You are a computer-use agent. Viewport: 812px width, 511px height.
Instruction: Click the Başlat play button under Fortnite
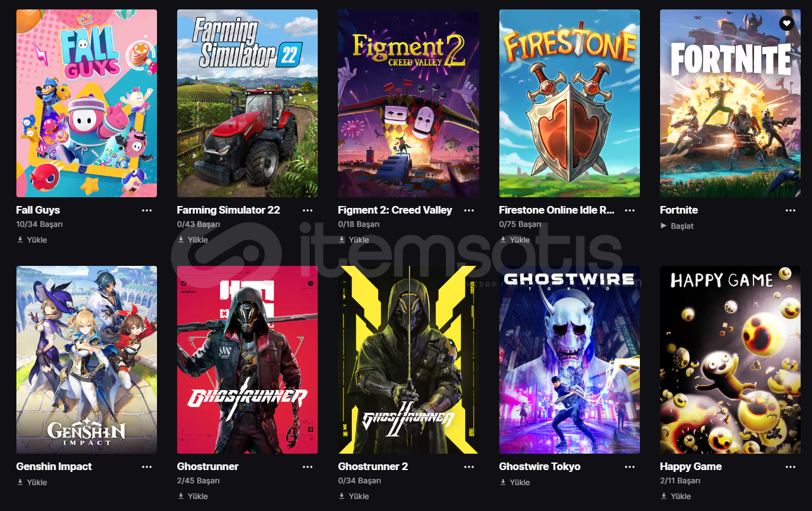pyautogui.click(x=677, y=226)
